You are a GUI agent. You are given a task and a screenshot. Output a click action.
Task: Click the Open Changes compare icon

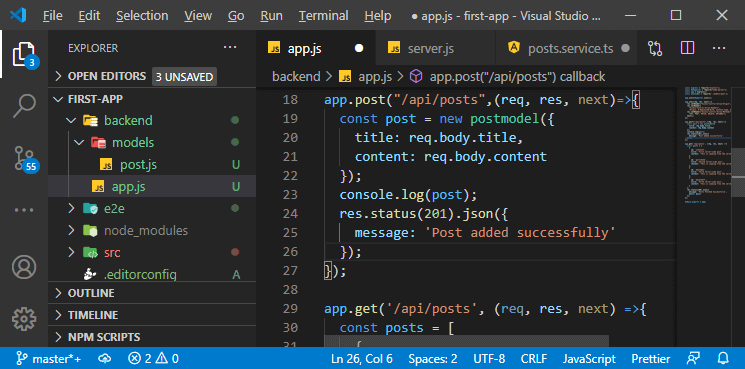pos(655,48)
